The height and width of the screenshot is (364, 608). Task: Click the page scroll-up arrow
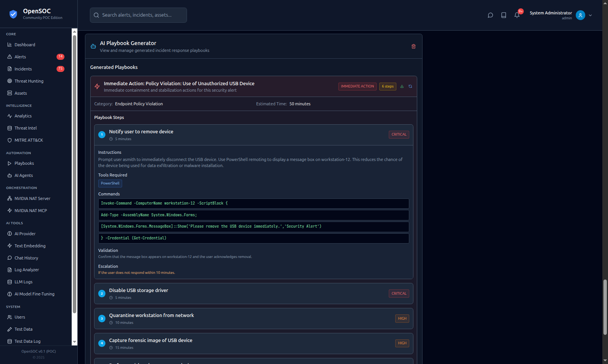605,3
